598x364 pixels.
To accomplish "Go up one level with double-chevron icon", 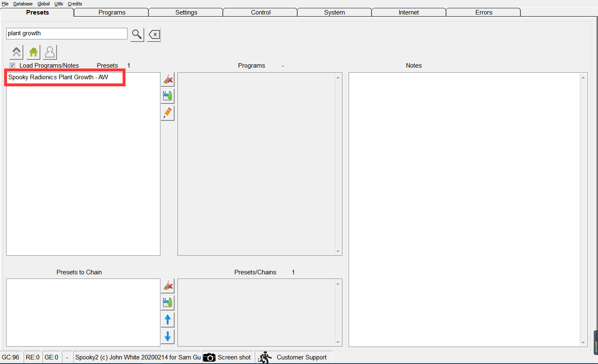I will [x=17, y=52].
